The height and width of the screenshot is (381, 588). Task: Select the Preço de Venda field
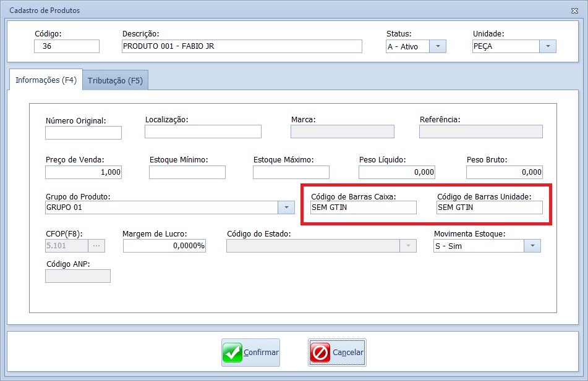[x=83, y=172]
